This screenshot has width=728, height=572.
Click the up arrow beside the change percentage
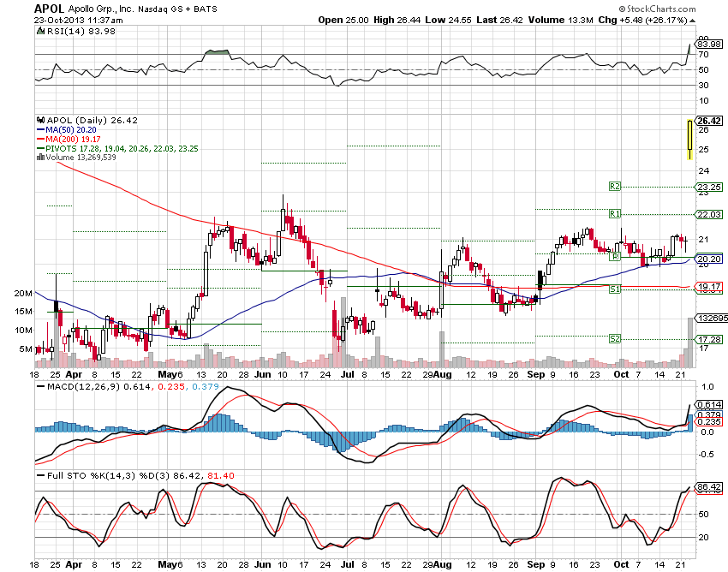(x=692, y=21)
